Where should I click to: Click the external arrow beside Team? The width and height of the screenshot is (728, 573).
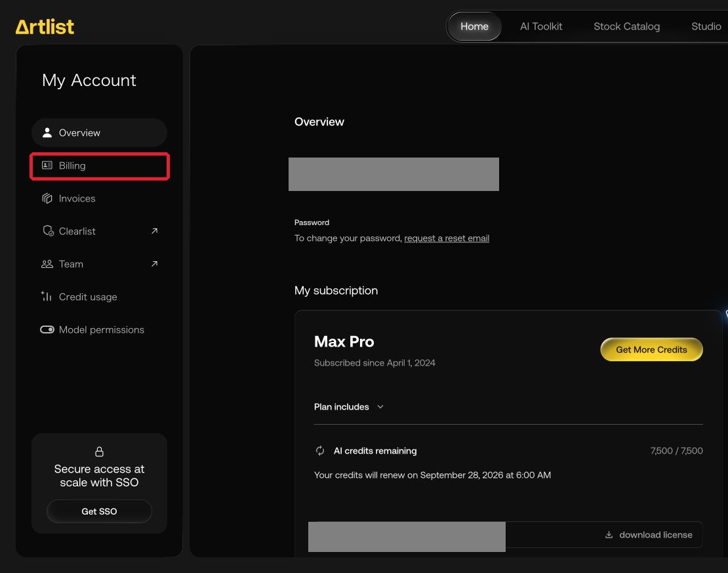coord(155,264)
